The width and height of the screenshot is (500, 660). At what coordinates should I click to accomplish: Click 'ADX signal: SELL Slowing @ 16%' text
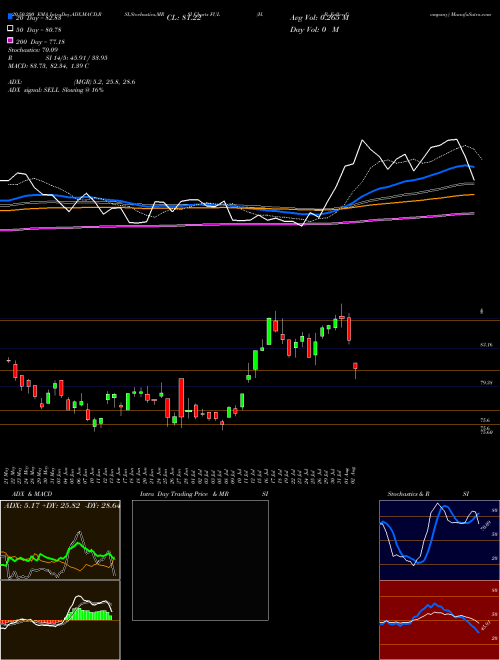[56, 90]
